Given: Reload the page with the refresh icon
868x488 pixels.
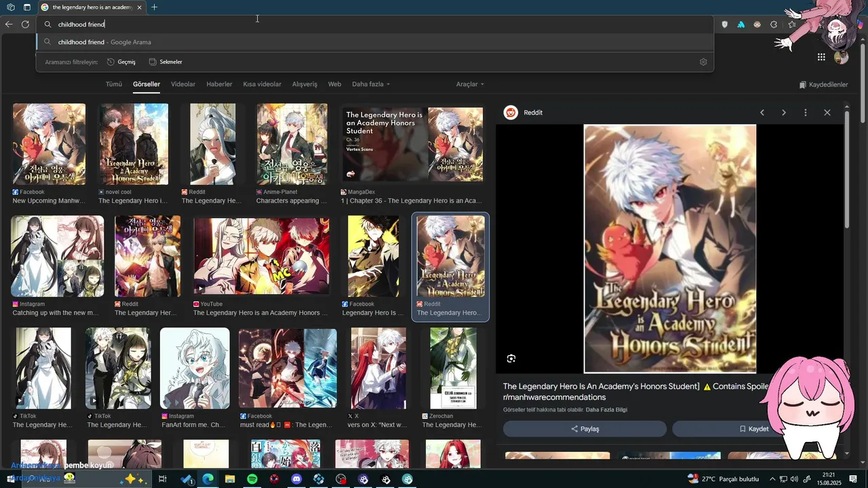Looking at the screenshot, I should click(x=25, y=24).
